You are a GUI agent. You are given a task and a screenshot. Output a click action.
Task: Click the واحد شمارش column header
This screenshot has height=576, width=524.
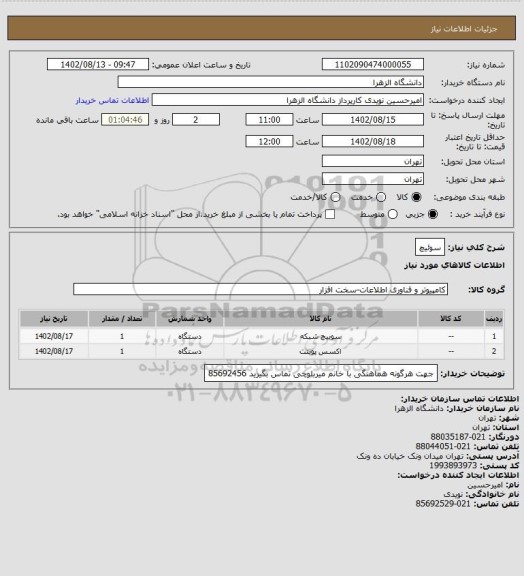(x=190, y=318)
